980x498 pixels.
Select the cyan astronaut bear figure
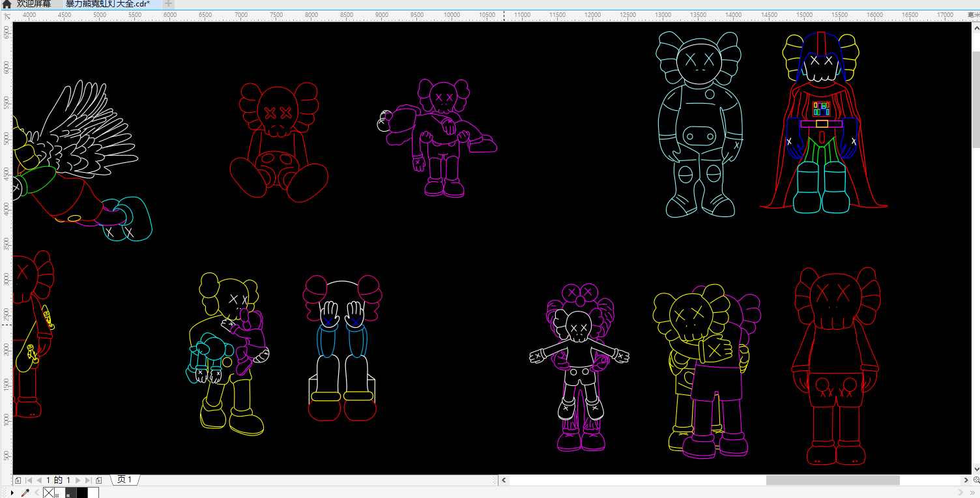699,124
